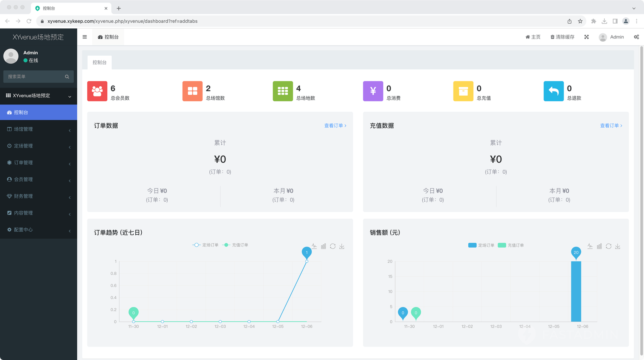Toggle 定场订单 series in order trend legend
This screenshot has height=360, width=644.
[205, 245]
